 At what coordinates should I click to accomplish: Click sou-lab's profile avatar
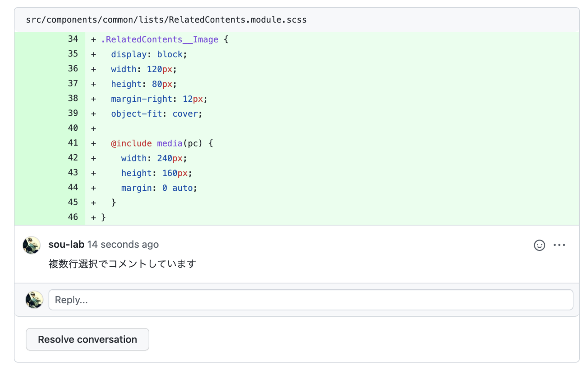point(31,245)
